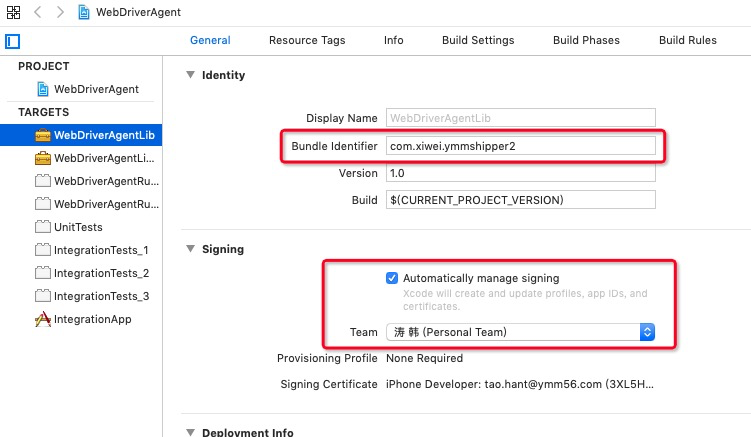751x437 pixels.
Task: Open the related items grid menu icon
Action: [13, 12]
